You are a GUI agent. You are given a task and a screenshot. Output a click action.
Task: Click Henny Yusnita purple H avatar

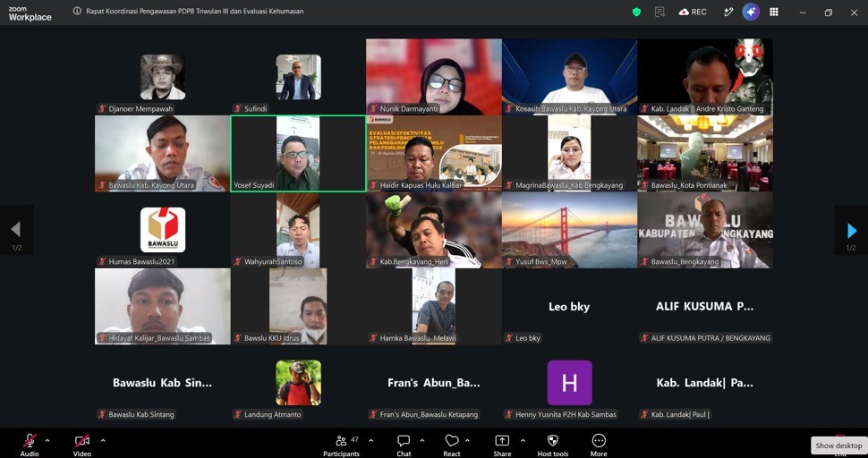[570, 383]
